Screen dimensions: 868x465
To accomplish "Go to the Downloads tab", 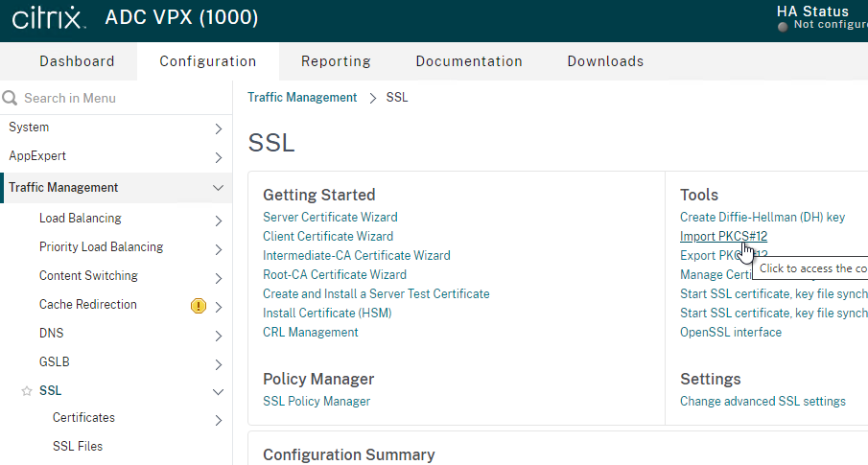I will click(605, 61).
